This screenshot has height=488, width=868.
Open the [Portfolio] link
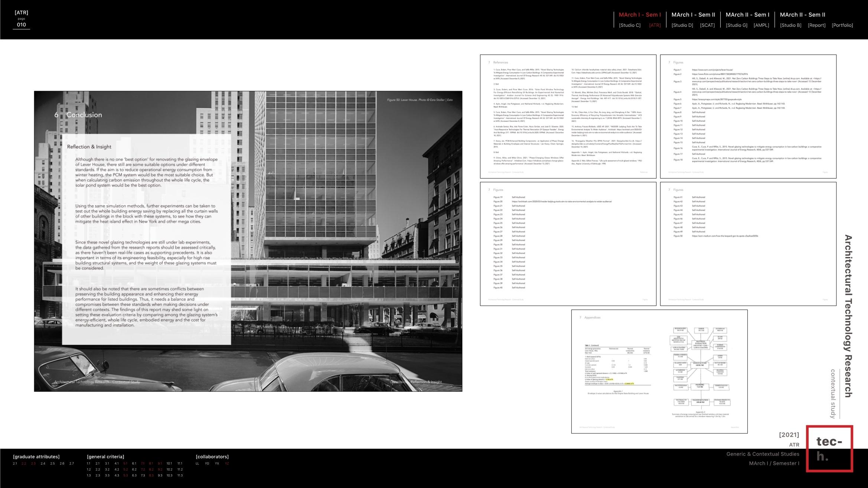point(842,25)
